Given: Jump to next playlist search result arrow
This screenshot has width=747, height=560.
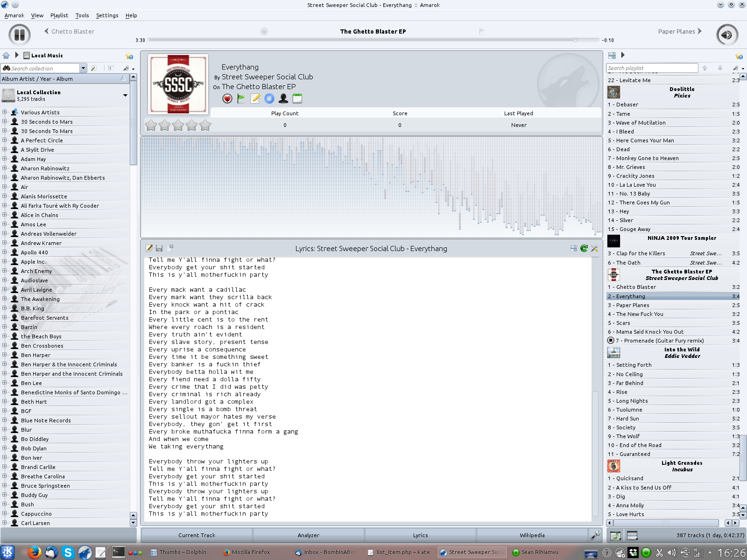Looking at the screenshot, I should click(x=720, y=68).
